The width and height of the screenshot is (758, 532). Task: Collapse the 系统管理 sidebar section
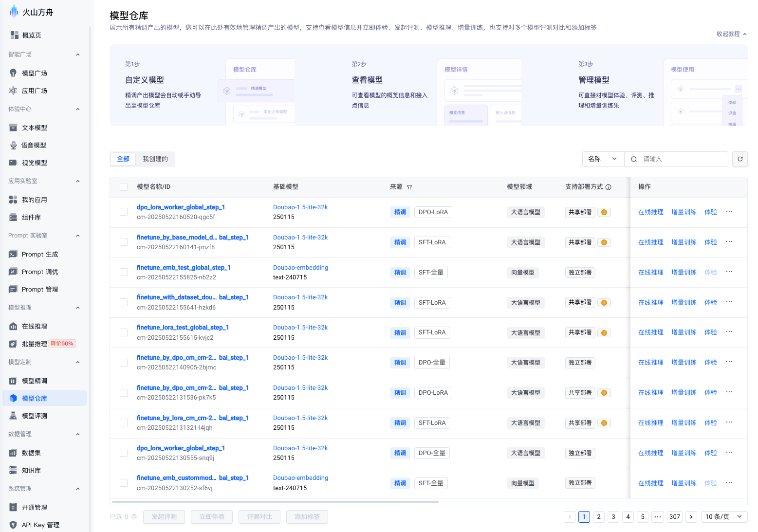(x=78, y=489)
